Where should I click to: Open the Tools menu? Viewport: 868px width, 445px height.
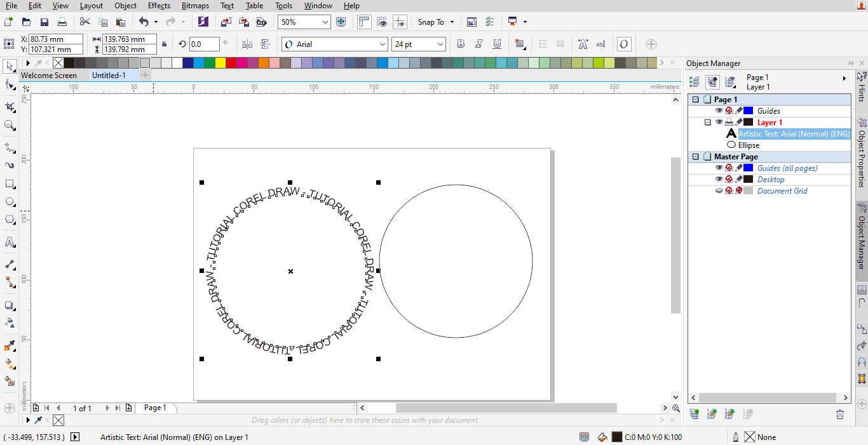(x=284, y=6)
